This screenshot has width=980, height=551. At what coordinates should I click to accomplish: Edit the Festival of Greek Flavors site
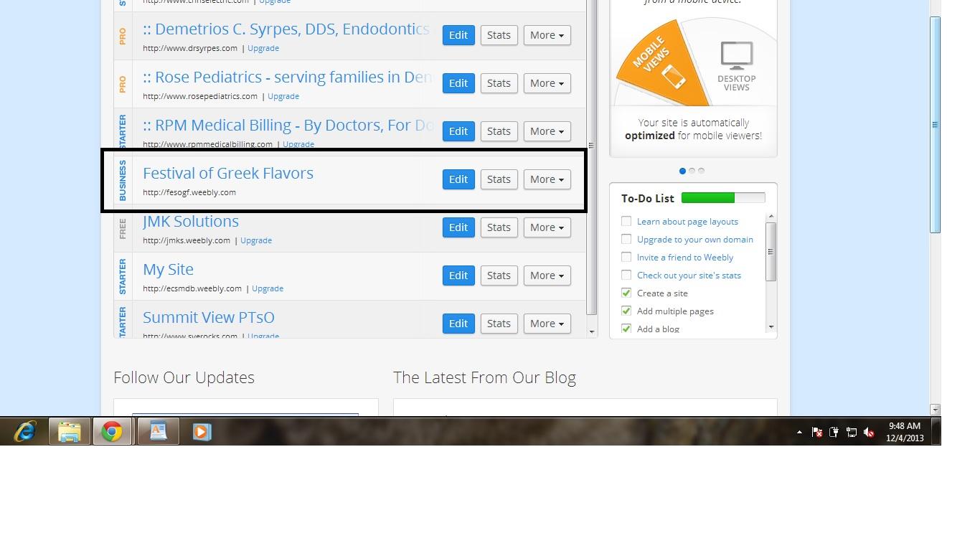[458, 179]
